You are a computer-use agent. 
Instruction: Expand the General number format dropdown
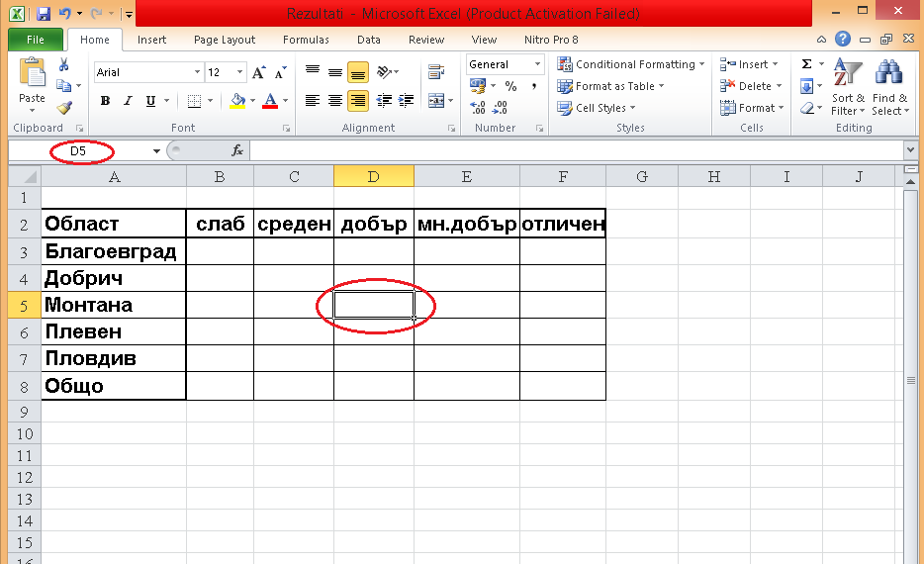pyautogui.click(x=538, y=64)
